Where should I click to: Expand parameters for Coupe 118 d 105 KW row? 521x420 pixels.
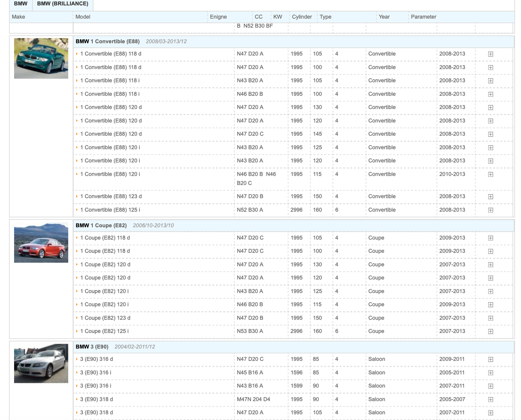[x=490, y=238]
